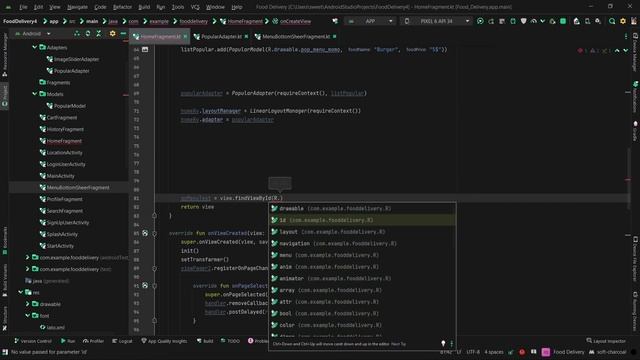The image size is (640, 360).
Task: Open the run configuration APP dropdown
Action: 371,21
